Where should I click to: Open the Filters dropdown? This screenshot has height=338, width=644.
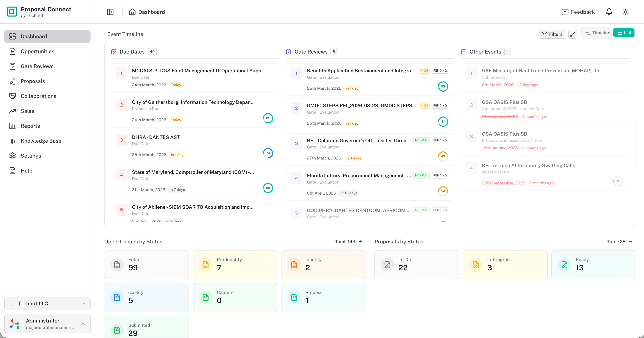(x=552, y=34)
